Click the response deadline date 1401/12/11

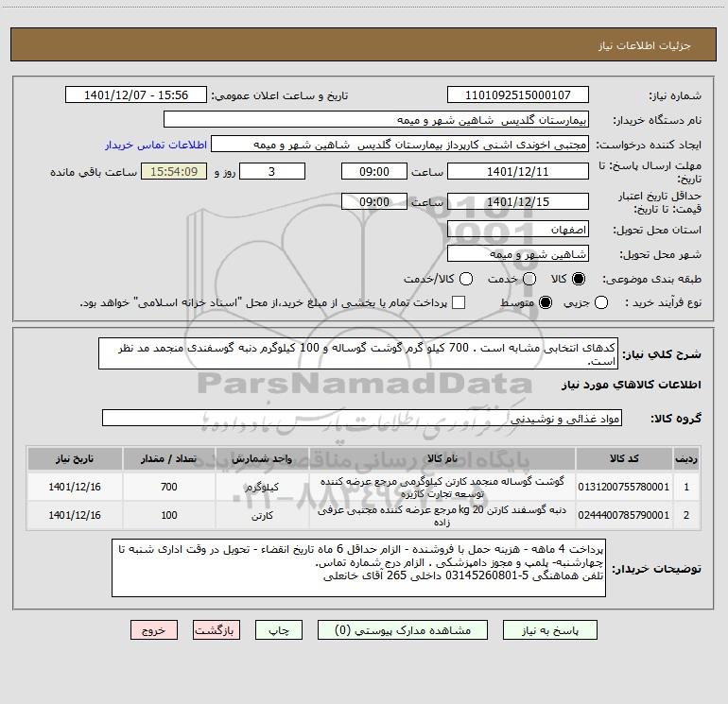click(x=518, y=171)
